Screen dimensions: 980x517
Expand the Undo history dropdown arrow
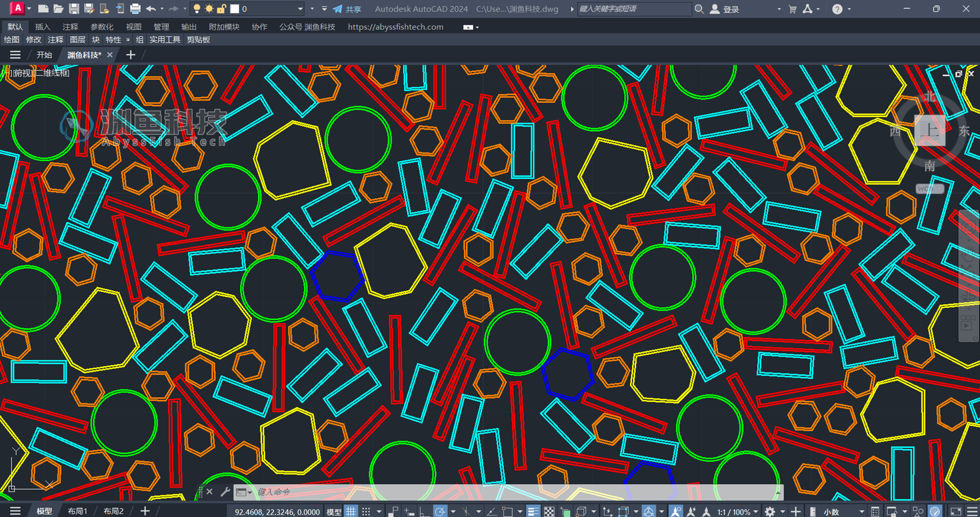162,9
